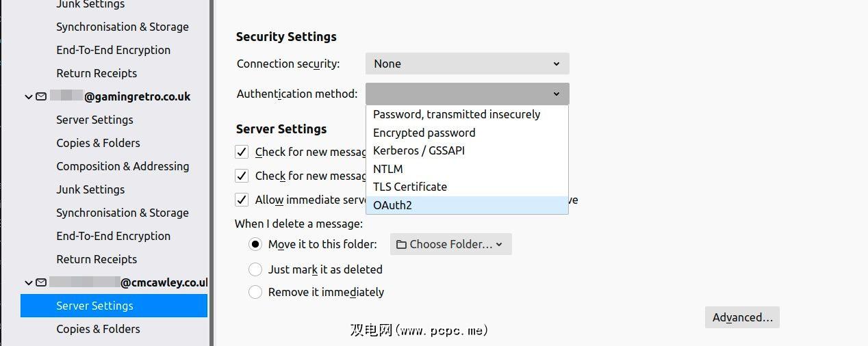Viewport: 868px width, 346px height.
Task: Click the gamingretro.co.uk account mail envelope icon
Action: point(41,96)
